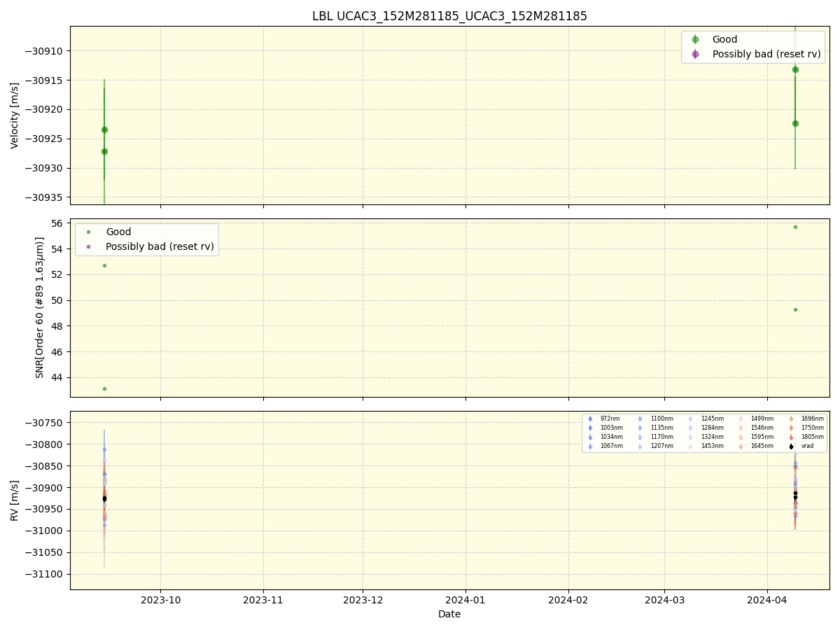Click the 2023-10 date tick label

(x=160, y=600)
